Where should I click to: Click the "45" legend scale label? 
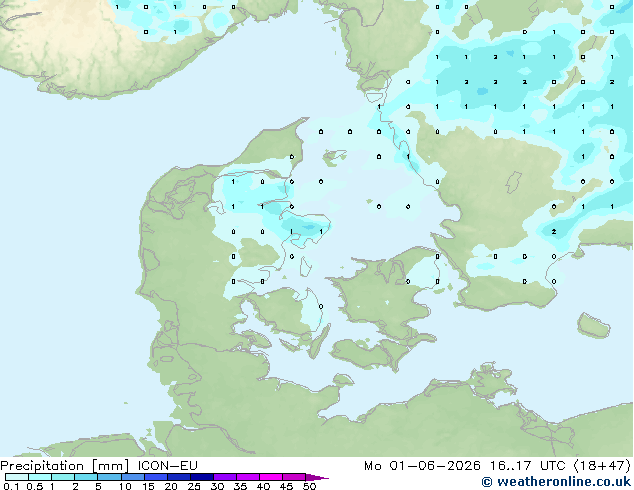286,486
